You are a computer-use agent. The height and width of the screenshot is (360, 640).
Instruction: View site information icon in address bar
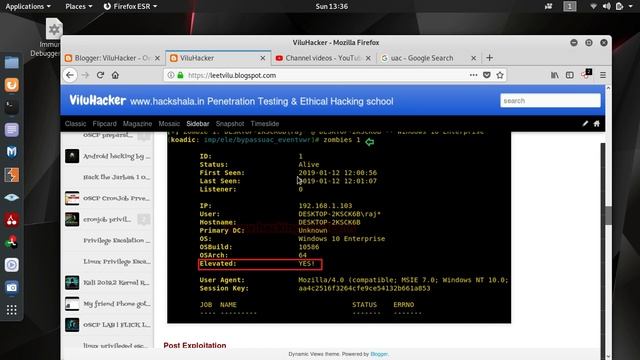click(171, 75)
